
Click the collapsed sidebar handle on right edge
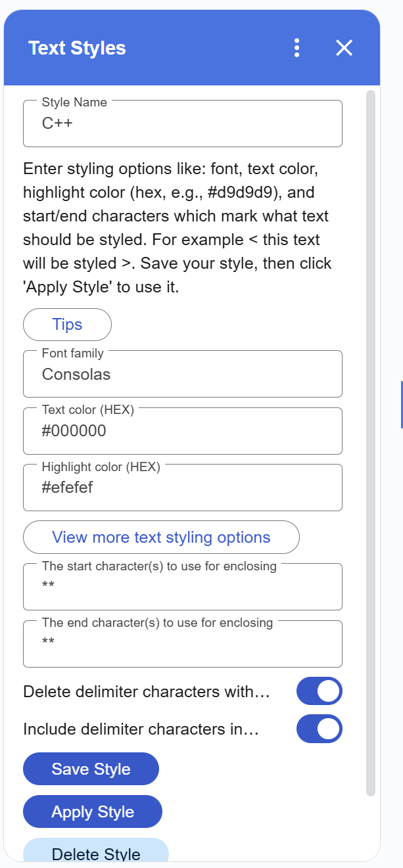pos(401,401)
